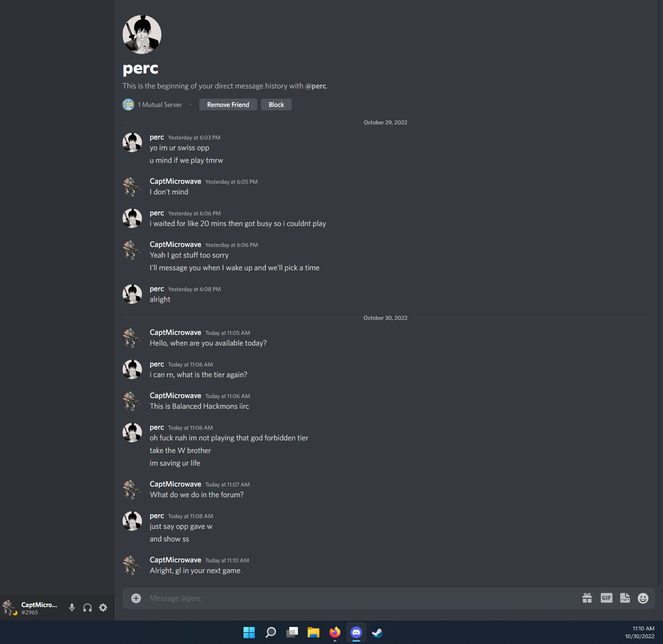Click the 'Today at 11:10 AM' timestamp
The image size is (663, 644).
click(x=227, y=561)
